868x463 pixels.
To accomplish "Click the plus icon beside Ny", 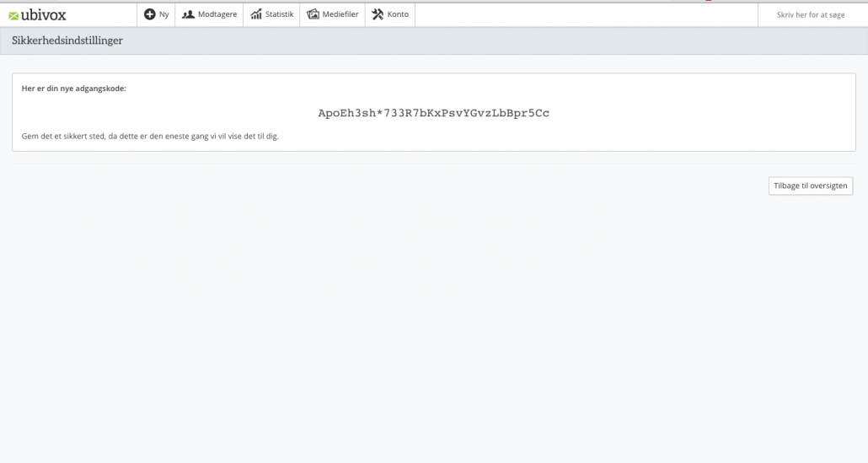I will pos(150,14).
